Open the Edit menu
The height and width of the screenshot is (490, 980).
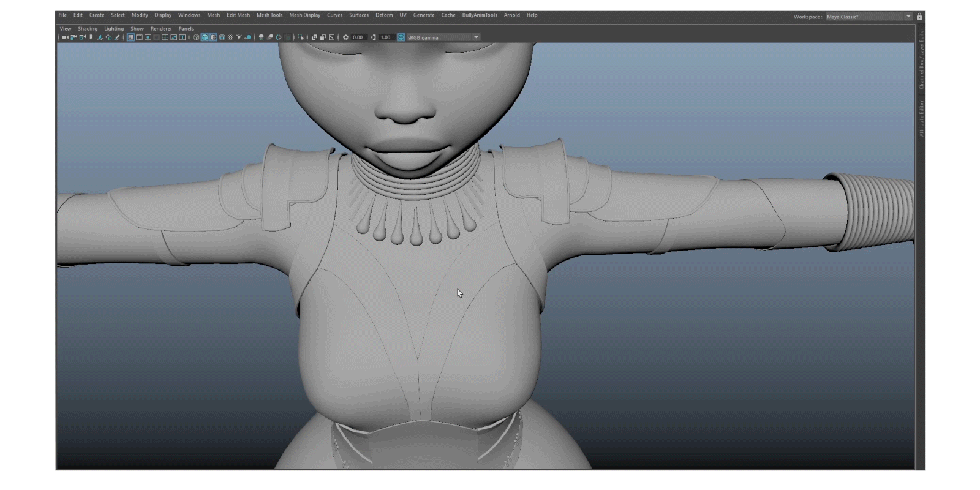click(x=78, y=15)
